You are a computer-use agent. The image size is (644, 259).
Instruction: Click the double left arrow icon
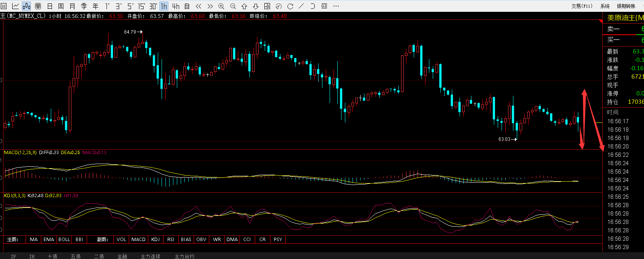(198, 6)
